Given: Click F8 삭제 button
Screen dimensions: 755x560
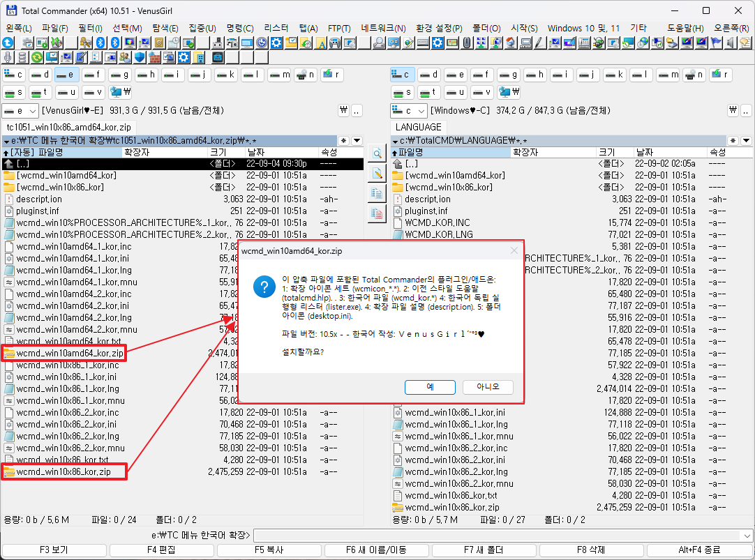Looking at the screenshot, I should [591, 550].
